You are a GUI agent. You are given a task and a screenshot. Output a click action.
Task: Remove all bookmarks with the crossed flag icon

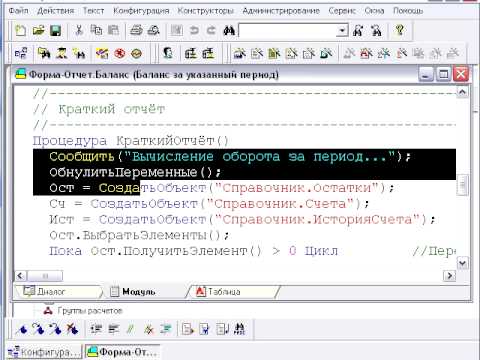coord(72,329)
